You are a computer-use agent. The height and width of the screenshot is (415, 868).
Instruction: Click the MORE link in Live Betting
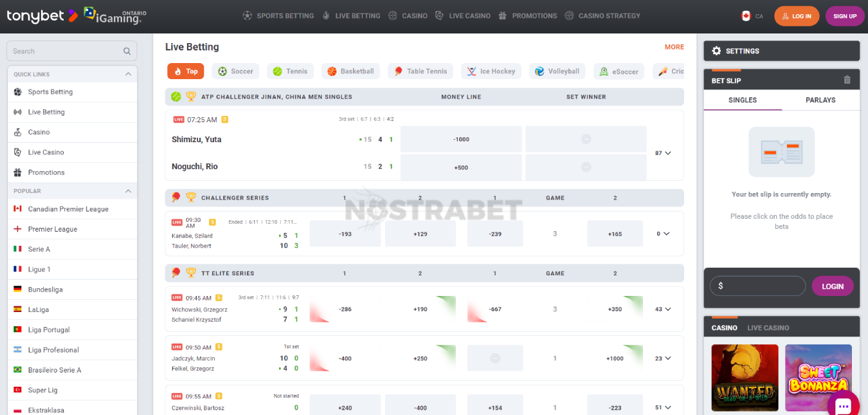[674, 47]
